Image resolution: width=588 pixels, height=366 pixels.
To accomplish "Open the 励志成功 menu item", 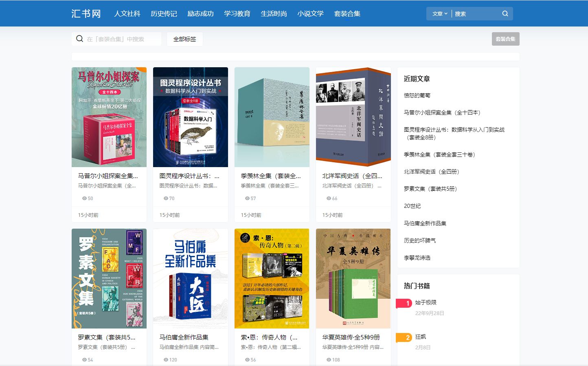I will [200, 13].
